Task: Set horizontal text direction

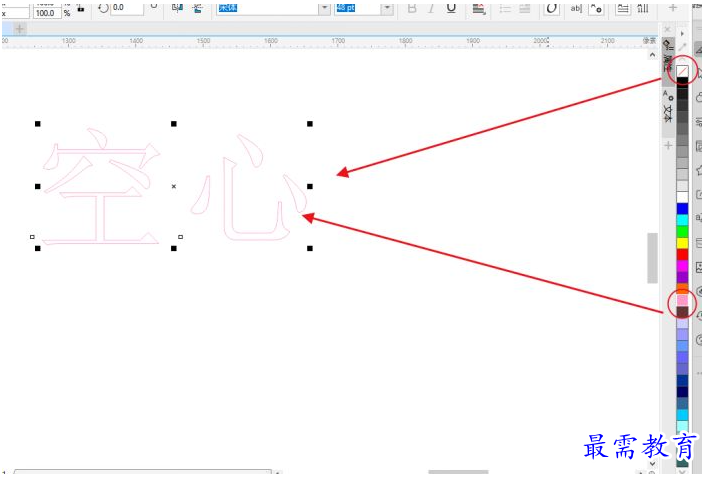Action: point(623,8)
